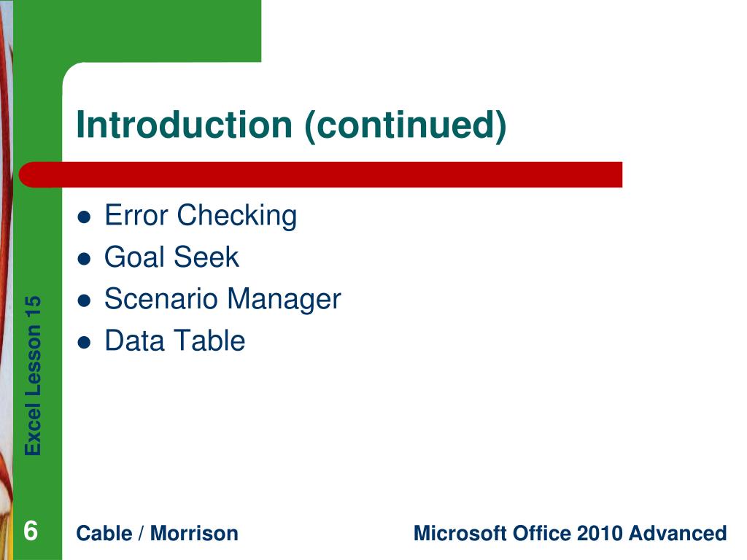Click the word (continued) in the title

coord(406,125)
